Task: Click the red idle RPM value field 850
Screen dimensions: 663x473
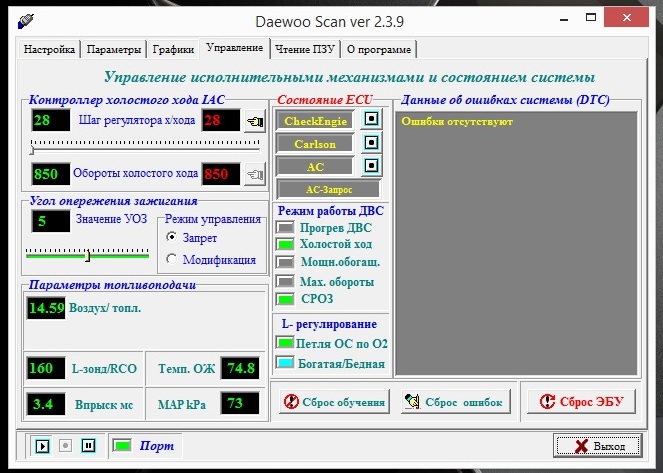Action: click(221, 174)
